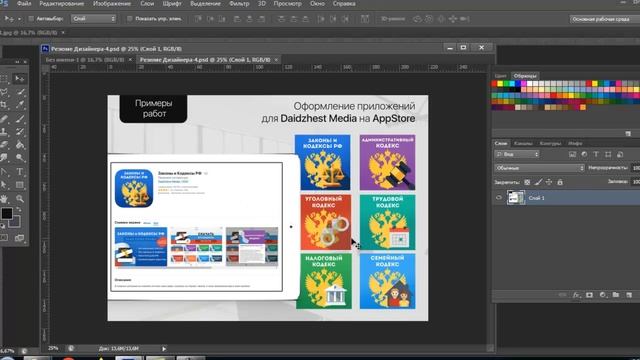
Task: Filter layers by pixel type
Action: (x=572, y=154)
